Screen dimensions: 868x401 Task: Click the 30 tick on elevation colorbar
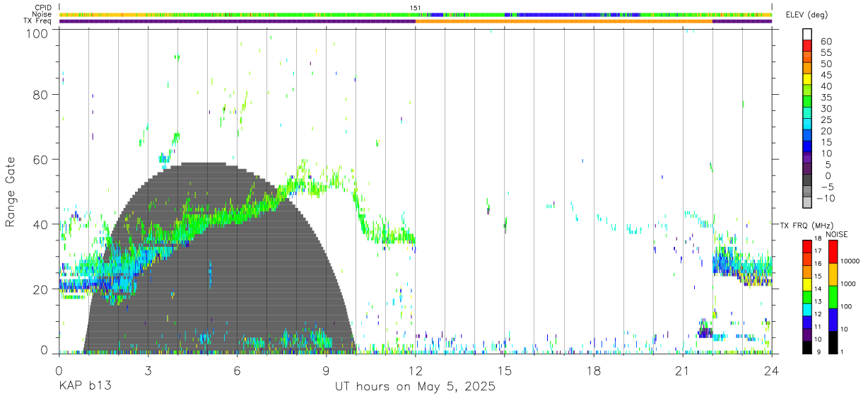click(826, 108)
